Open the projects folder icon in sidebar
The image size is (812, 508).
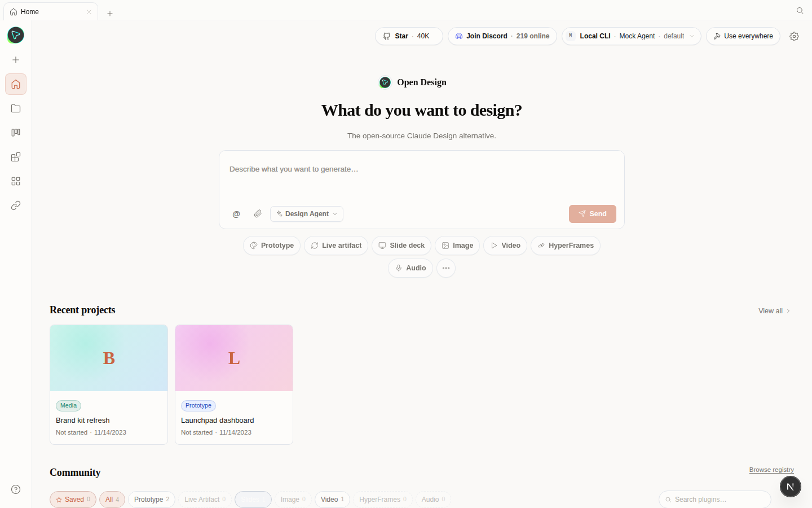point(16,108)
